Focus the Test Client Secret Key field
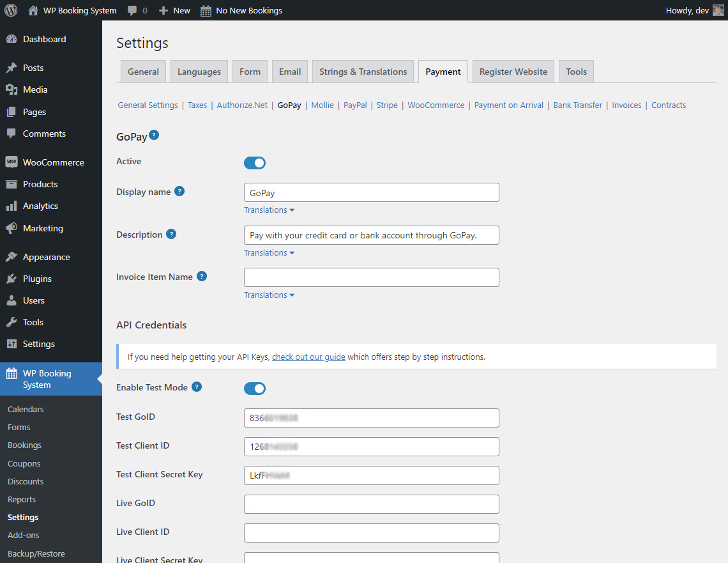Image resolution: width=728 pixels, height=563 pixels. click(372, 475)
